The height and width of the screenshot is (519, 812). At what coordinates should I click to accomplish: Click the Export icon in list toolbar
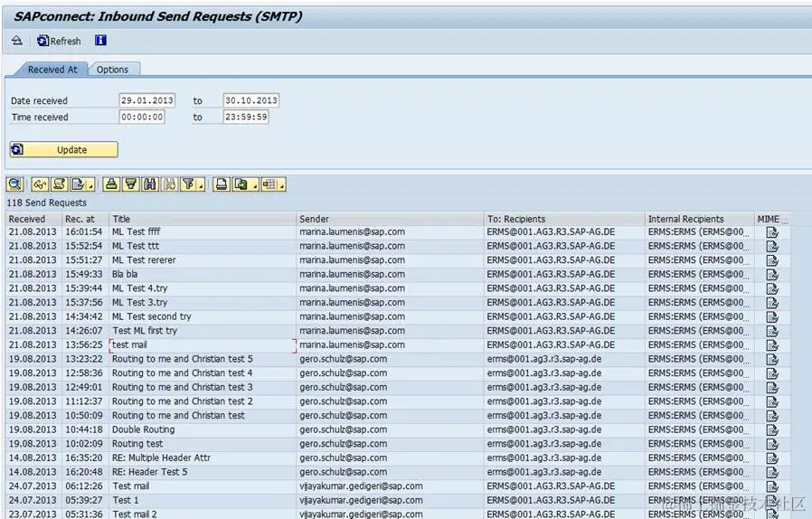241,184
